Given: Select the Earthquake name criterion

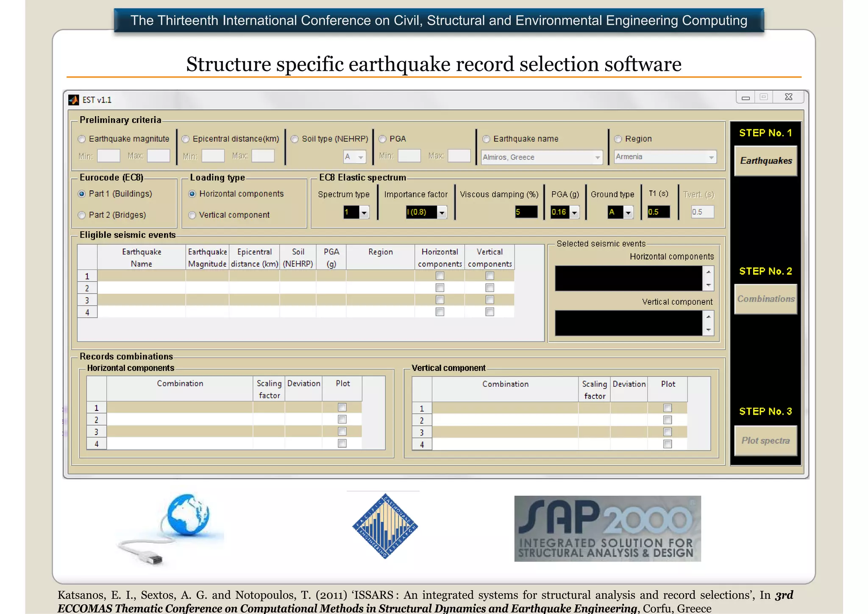Looking at the screenshot, I should (x=486, y=139).
